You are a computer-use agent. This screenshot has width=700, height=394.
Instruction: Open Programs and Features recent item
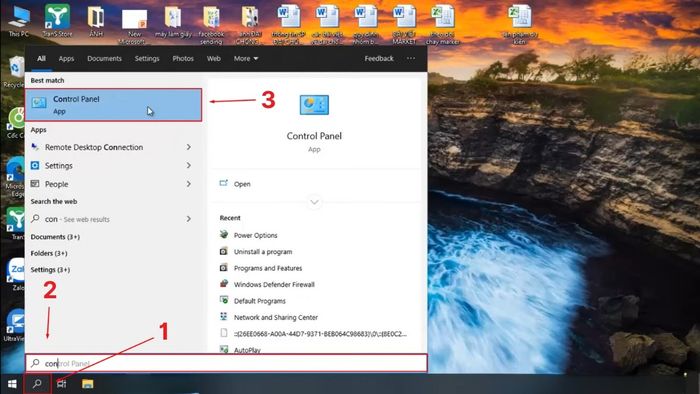268,268
